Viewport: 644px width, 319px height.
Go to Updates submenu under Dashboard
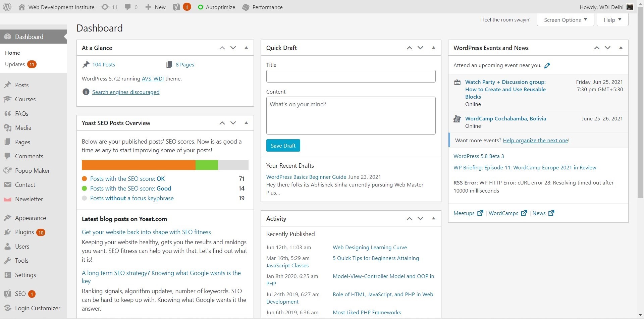pos(15,64)
